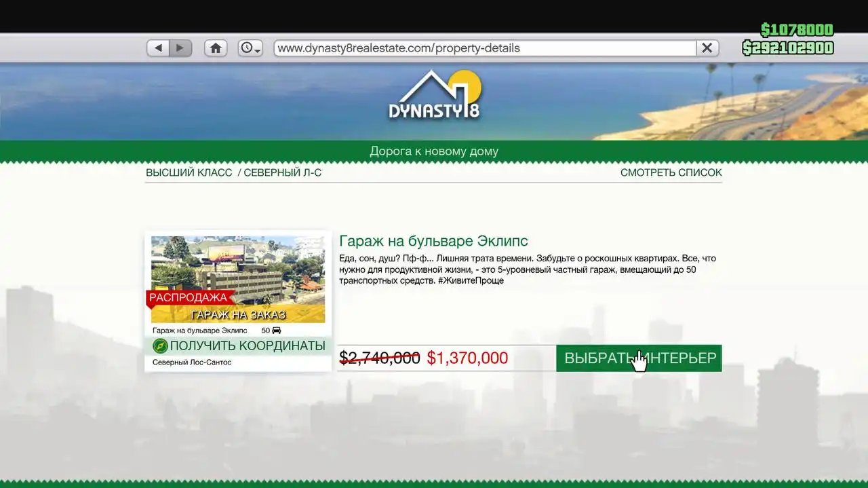Click the browser back arrow
The image size is (868, 488).
[159, 48]
